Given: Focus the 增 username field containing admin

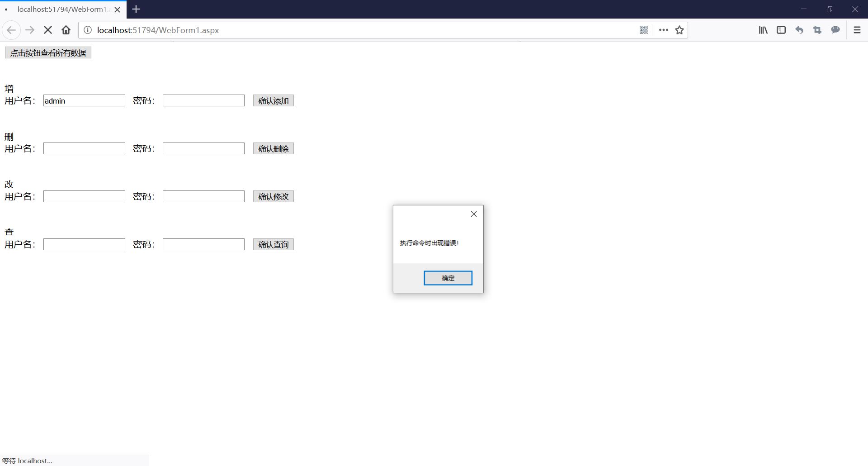Looking at the screenshot, I should pyautogui.click(x=84, y=100).
